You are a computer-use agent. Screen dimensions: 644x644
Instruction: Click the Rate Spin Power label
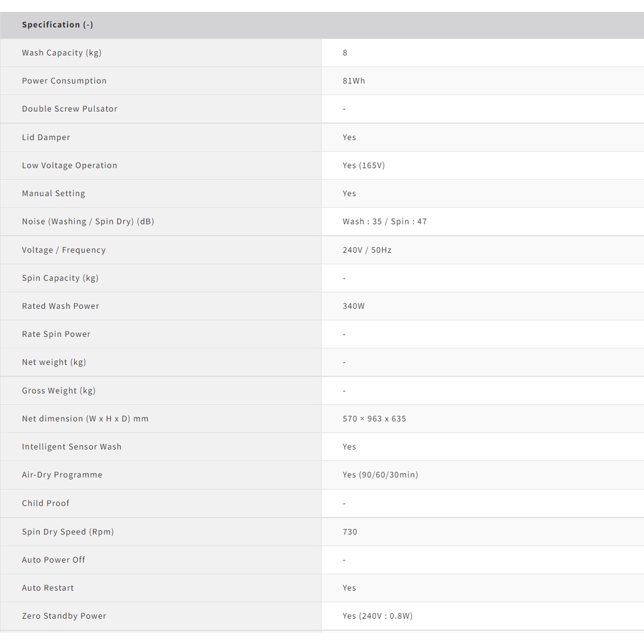(x=56, y=334)
